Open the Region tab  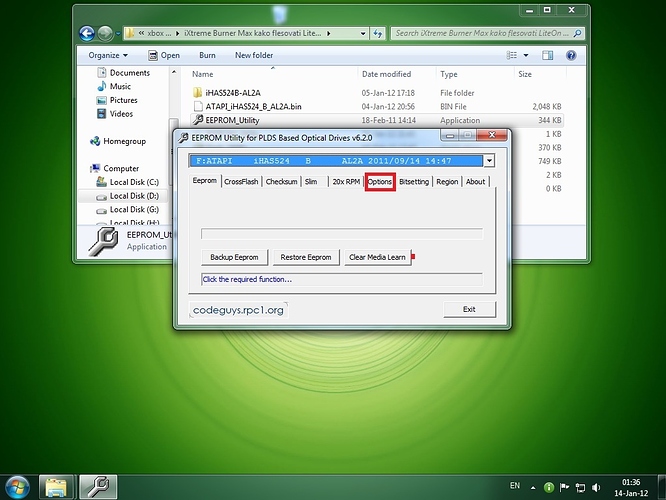coord(447,182)
